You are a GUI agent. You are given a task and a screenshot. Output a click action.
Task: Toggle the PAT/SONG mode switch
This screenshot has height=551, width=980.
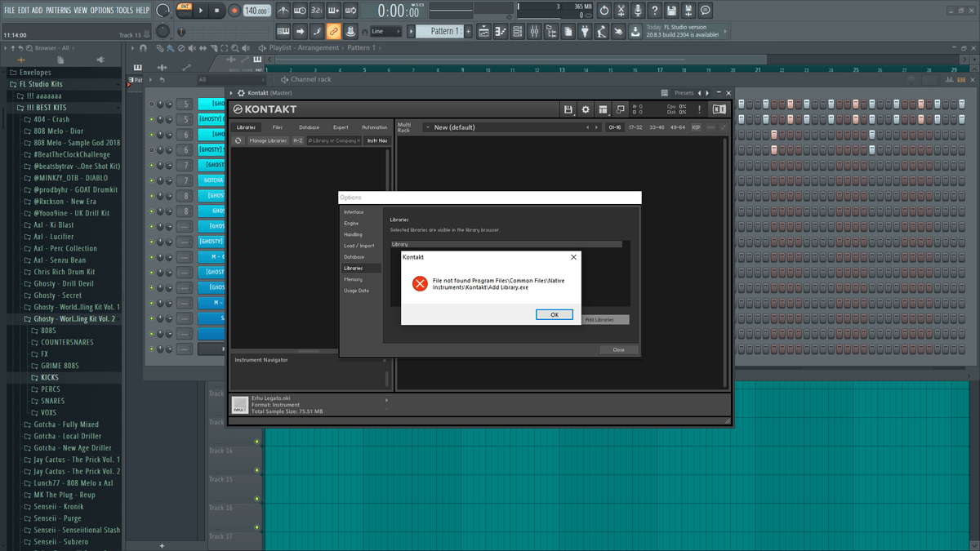pos(185,11)
